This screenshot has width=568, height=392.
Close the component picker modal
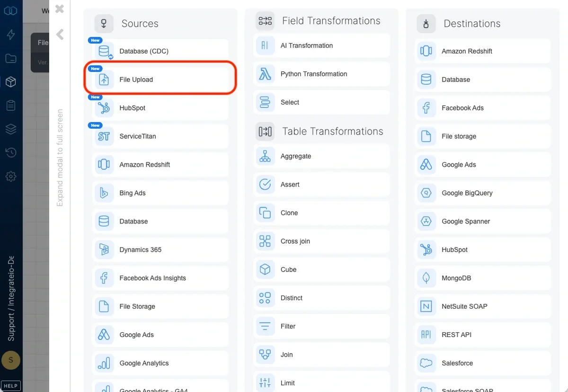60,9
